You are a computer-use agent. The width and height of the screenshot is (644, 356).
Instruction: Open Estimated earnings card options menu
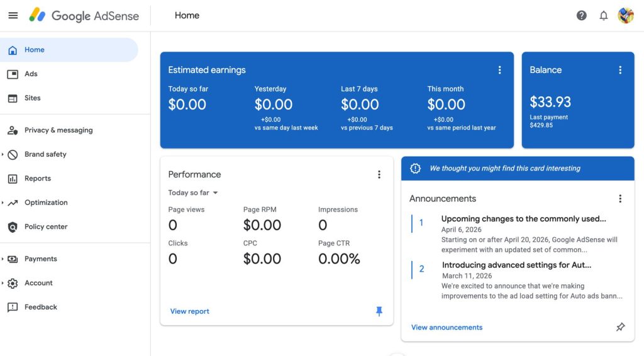pos(500,70)
